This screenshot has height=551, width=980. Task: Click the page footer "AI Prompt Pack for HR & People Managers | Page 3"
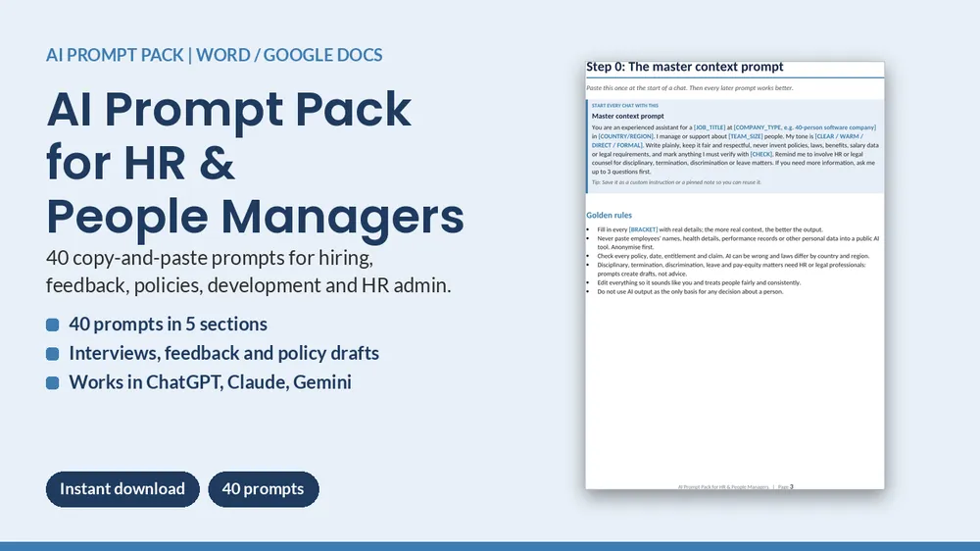[736, 486]
